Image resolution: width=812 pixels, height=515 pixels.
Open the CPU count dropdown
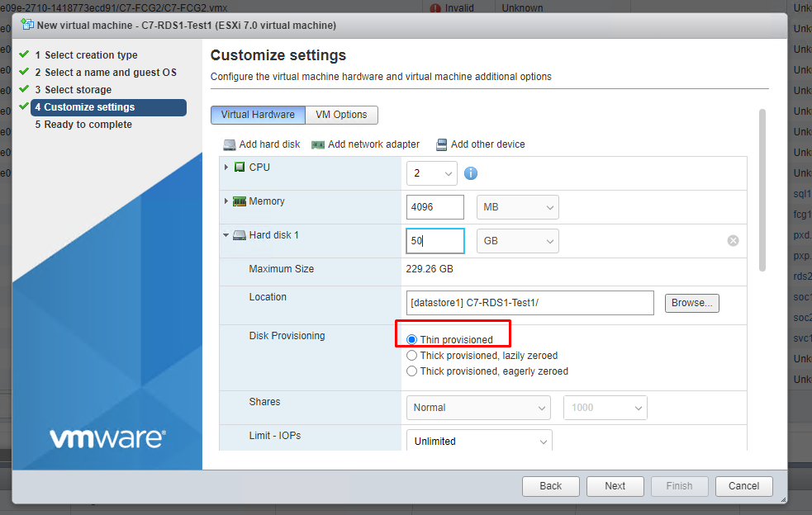[432, 173]
